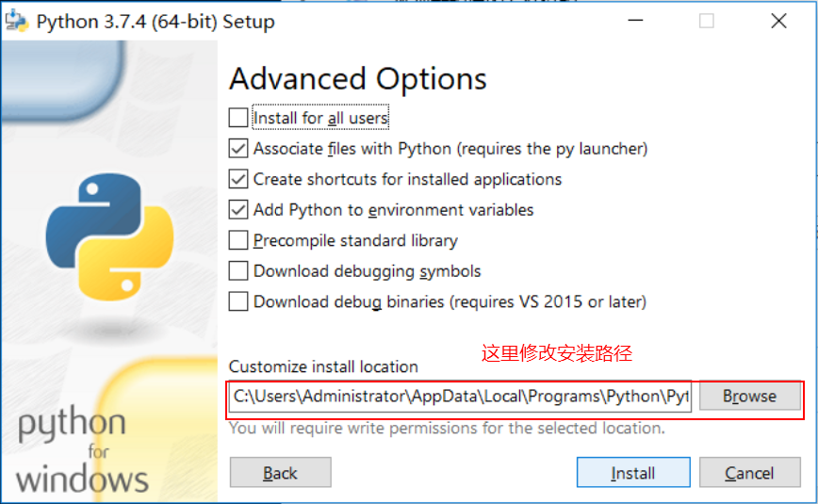Click the Python installer icon in title bar
This screenshot has height=504, width=818.
click(x=17, y=22)
